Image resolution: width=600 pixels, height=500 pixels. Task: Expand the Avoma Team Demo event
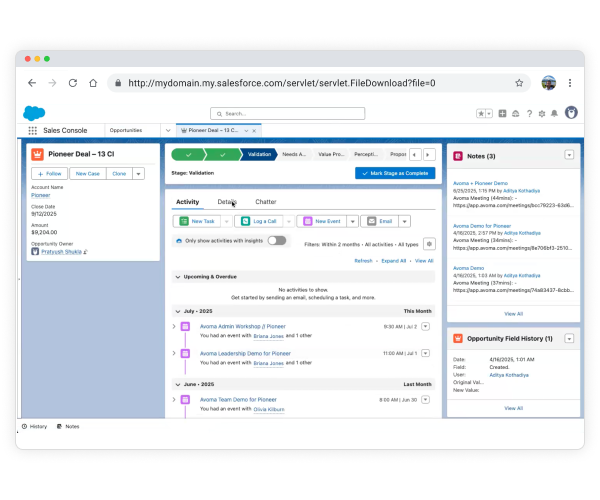pos(174,399)
